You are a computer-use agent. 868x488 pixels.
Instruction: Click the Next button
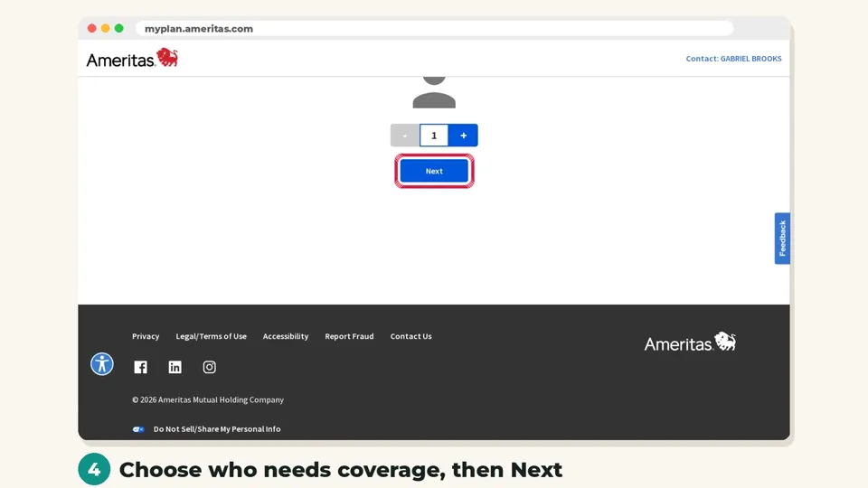coord(434,171)
